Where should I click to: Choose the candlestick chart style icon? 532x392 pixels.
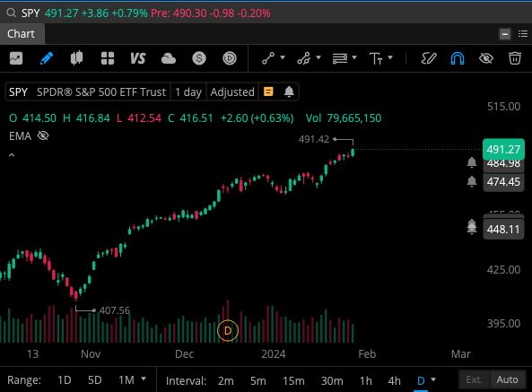click(x=76, y=58)
